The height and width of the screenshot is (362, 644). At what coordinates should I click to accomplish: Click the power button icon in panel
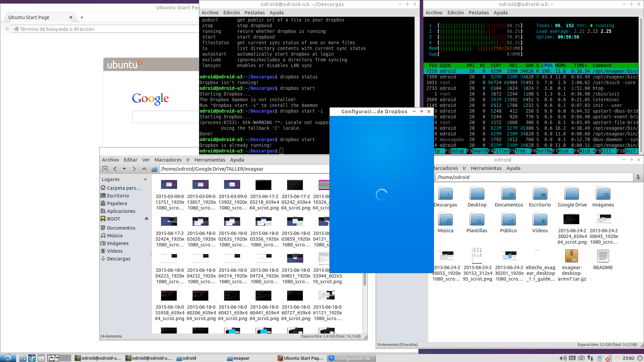point(640,358)
